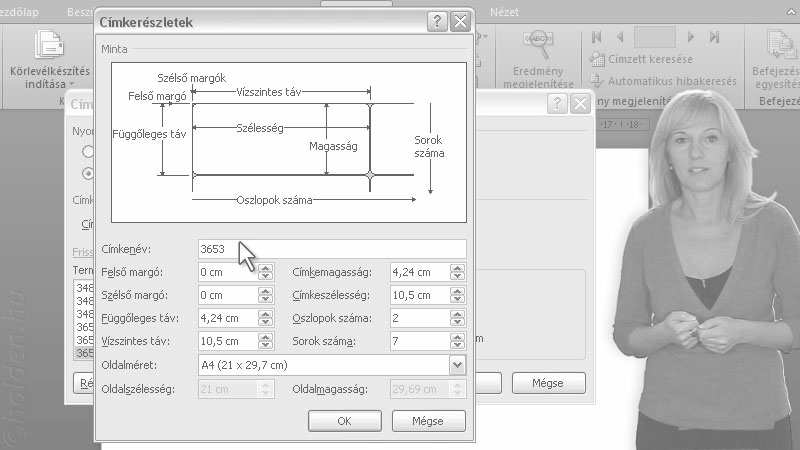Click the Felső margó spinner arrows
This screenshot has height=450, width=800.
(265, 272)
